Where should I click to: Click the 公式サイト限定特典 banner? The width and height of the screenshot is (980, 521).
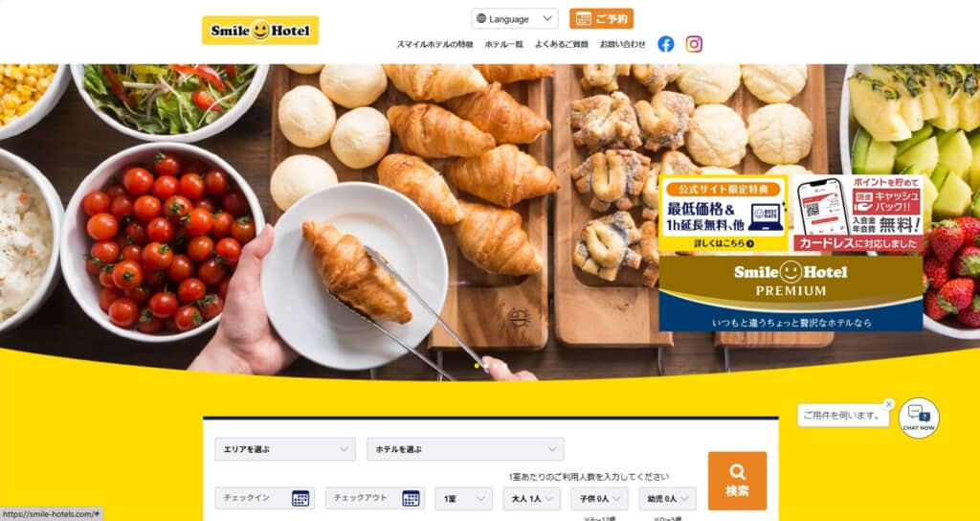coord(724,214)
